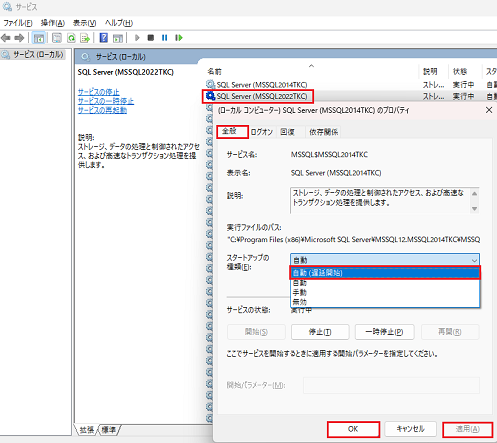Image resolution: width=497 pixels, height=443 pixels.
Task: Click the サービスの停止 link
Action: [98, 92]
